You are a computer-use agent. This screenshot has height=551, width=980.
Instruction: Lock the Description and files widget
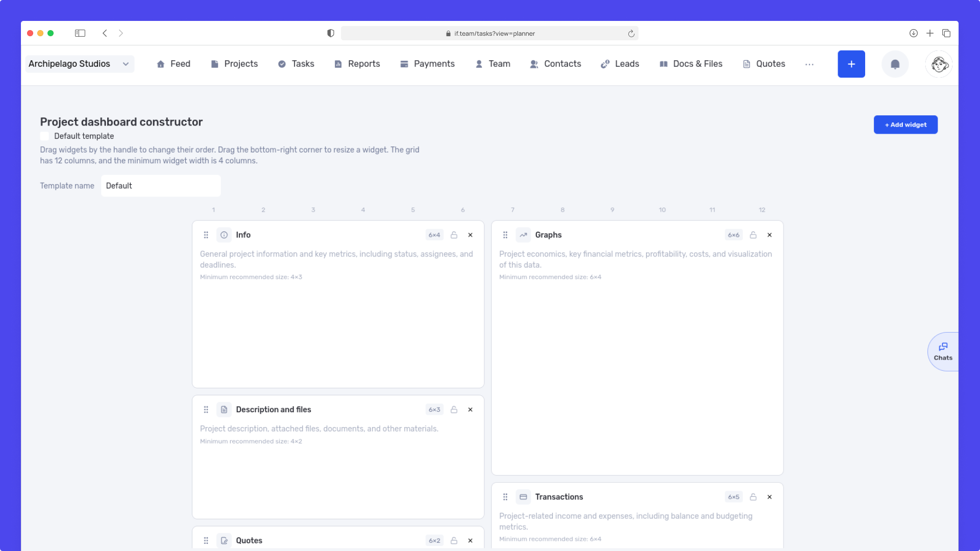coord(454,410)
